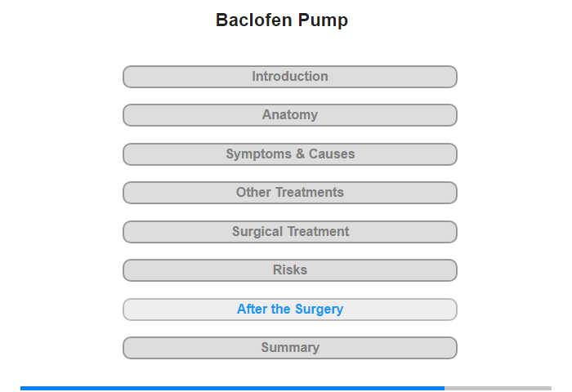
Task: Select Symptoms & Causes menu item
Action: click(289, 154)
